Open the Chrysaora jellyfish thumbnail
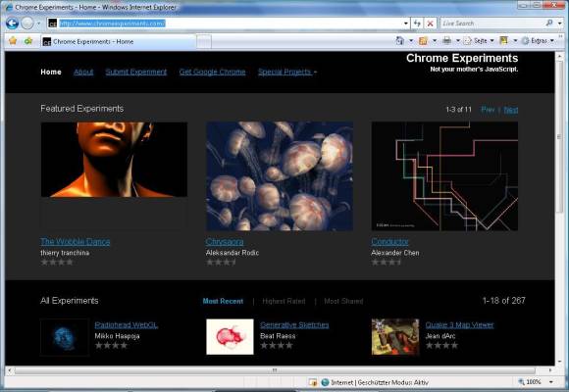 (280, 176)
